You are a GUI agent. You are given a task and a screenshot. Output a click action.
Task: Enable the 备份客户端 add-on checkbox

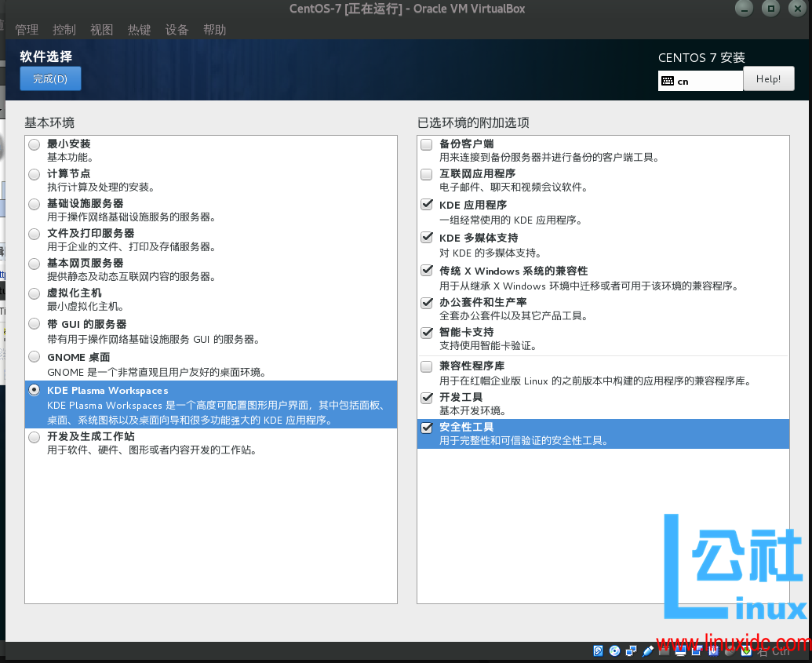point(427,144)
